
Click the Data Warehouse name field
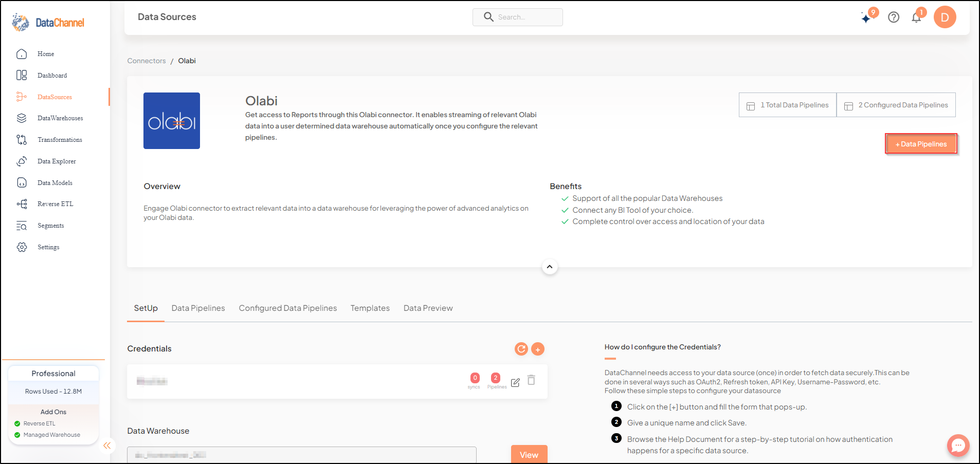click(x=302, y=455)
